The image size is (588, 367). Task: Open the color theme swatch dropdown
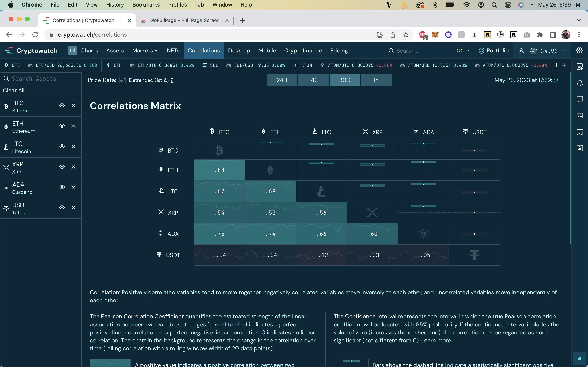pos(463,51)
